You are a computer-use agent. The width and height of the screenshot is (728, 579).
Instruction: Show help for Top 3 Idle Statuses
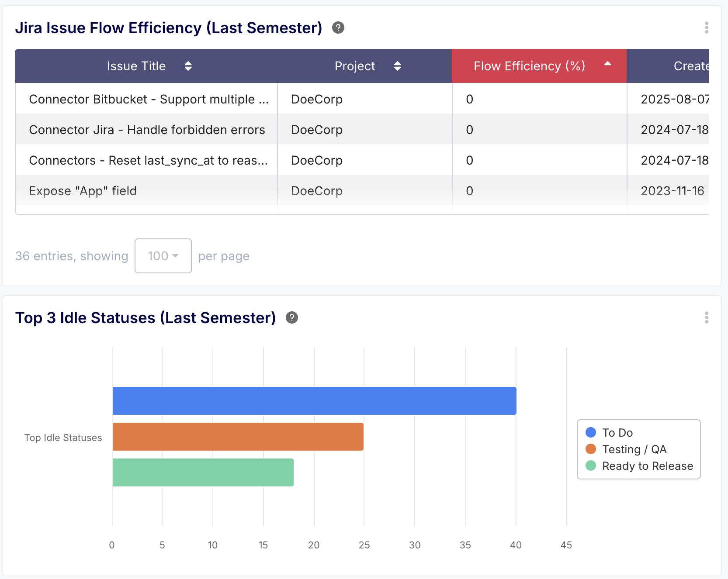(291, 318)
